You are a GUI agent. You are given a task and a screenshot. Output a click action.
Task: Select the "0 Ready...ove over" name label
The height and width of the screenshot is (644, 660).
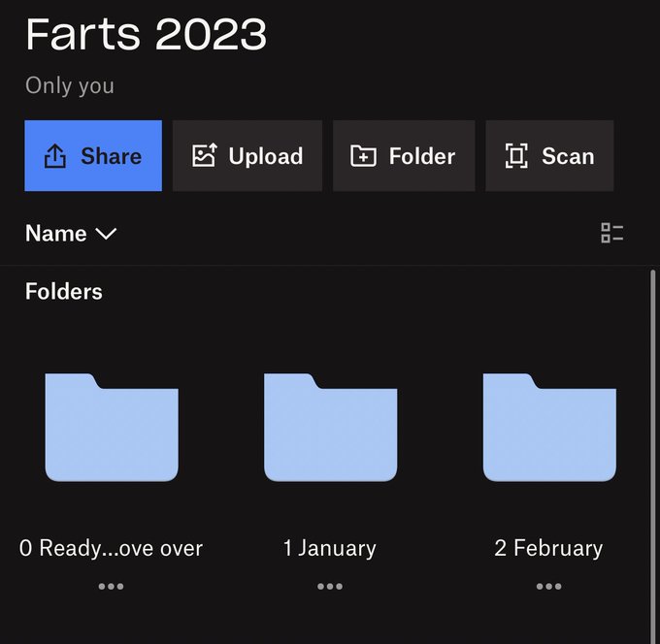click(x=111, y=549)
